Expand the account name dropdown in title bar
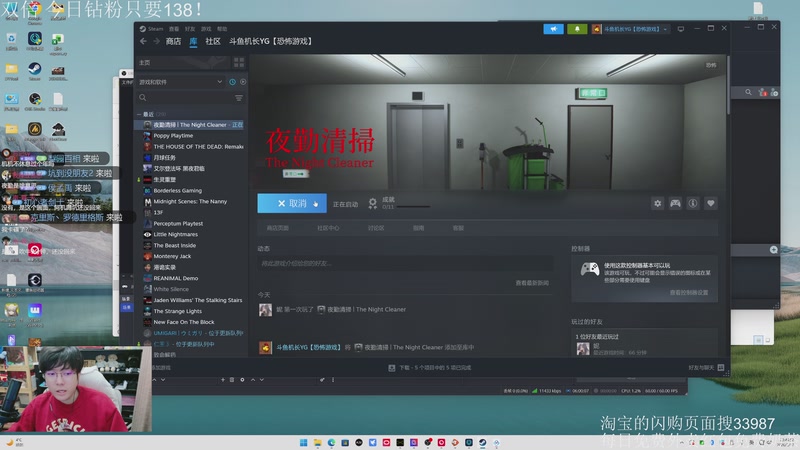 (x=631, y=29)
